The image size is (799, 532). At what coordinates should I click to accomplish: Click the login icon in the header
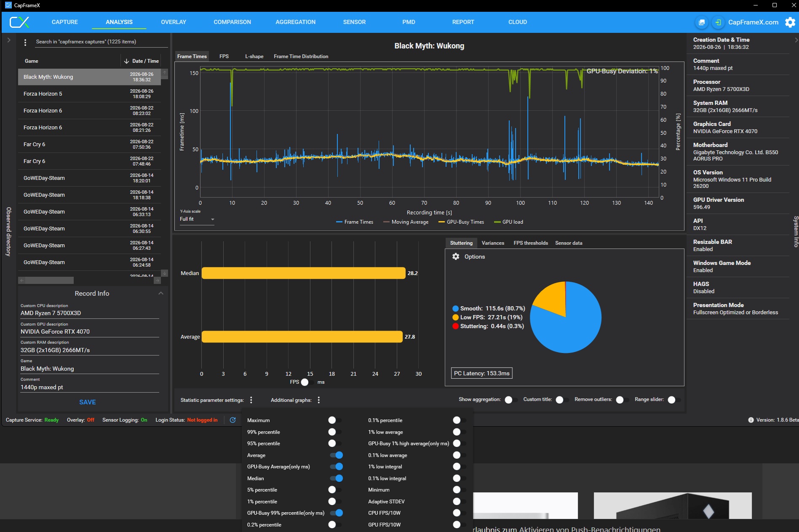click(x=718, y=22)
